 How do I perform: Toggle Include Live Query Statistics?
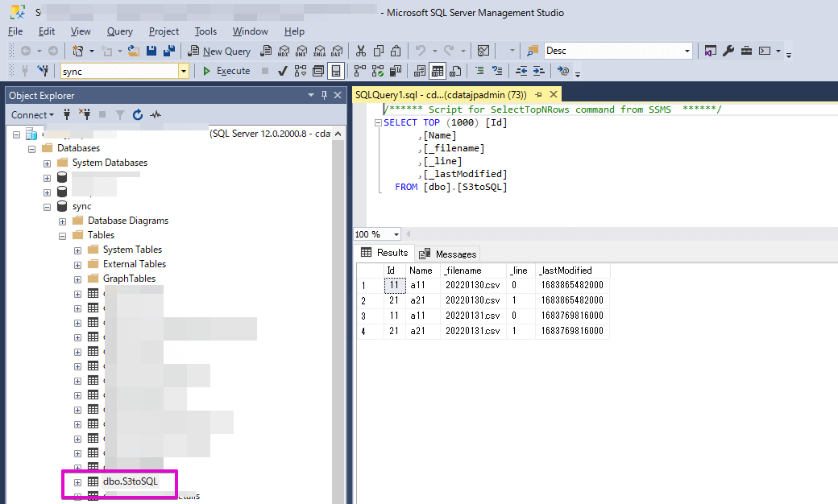(x=378, y=71)
